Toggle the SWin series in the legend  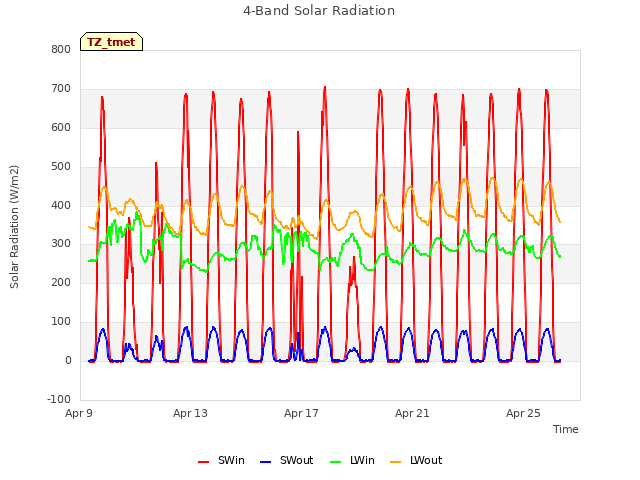tap(221, 460)
